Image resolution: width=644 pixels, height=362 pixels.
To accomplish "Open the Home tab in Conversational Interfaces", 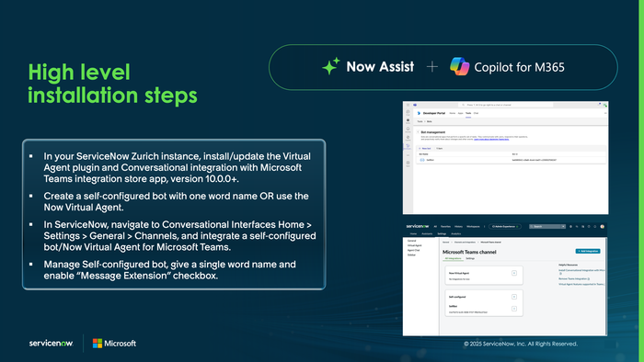I will click(413, 233).
